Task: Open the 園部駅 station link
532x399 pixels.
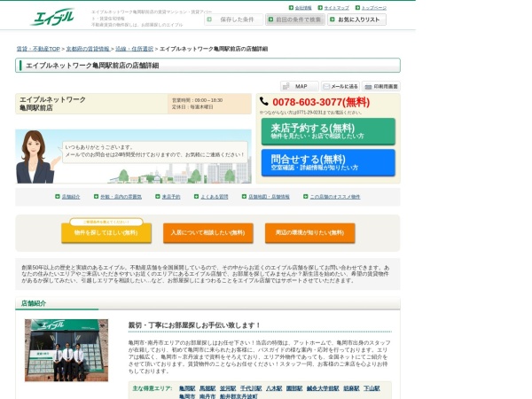Action: tap(294, 388)
